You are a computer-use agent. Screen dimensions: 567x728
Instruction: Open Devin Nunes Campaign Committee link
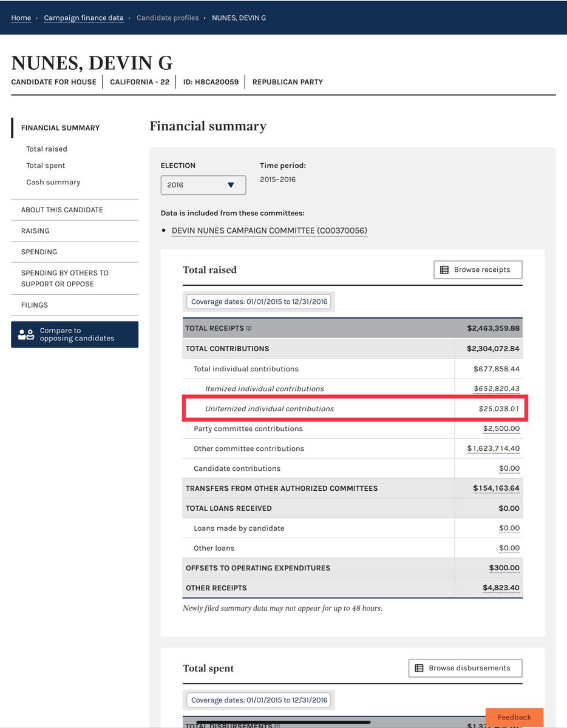[270, 231]
